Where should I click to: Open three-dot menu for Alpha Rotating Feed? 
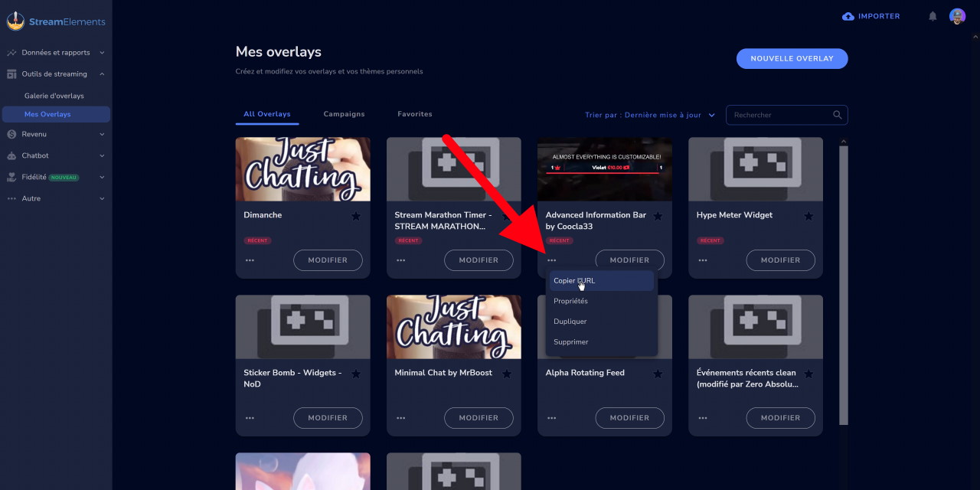[x=552, y=418]
